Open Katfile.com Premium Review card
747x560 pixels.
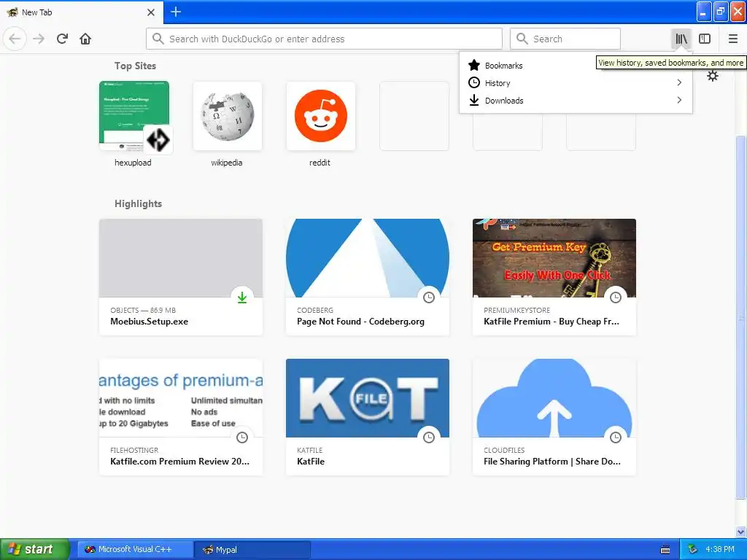(x=181, y=417)
